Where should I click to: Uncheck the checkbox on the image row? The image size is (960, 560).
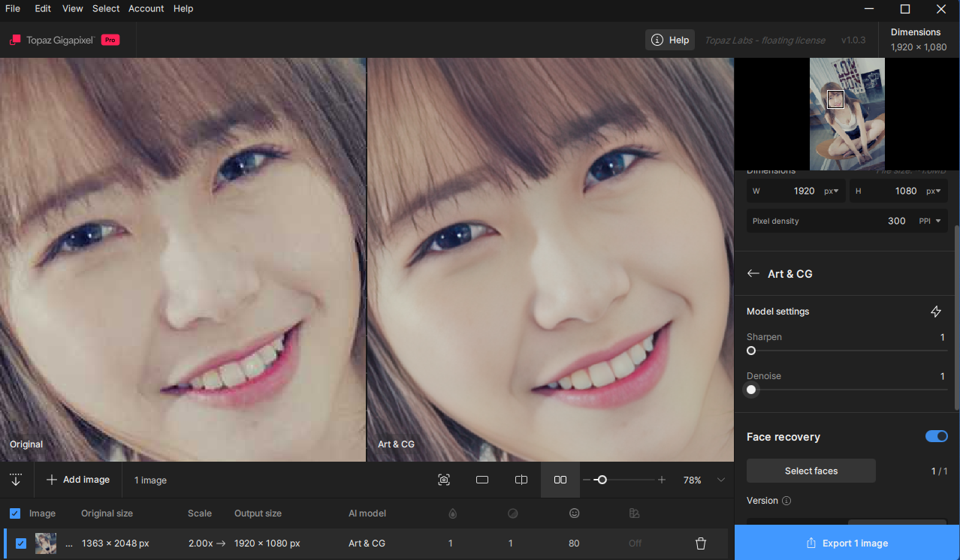(21, 543)
